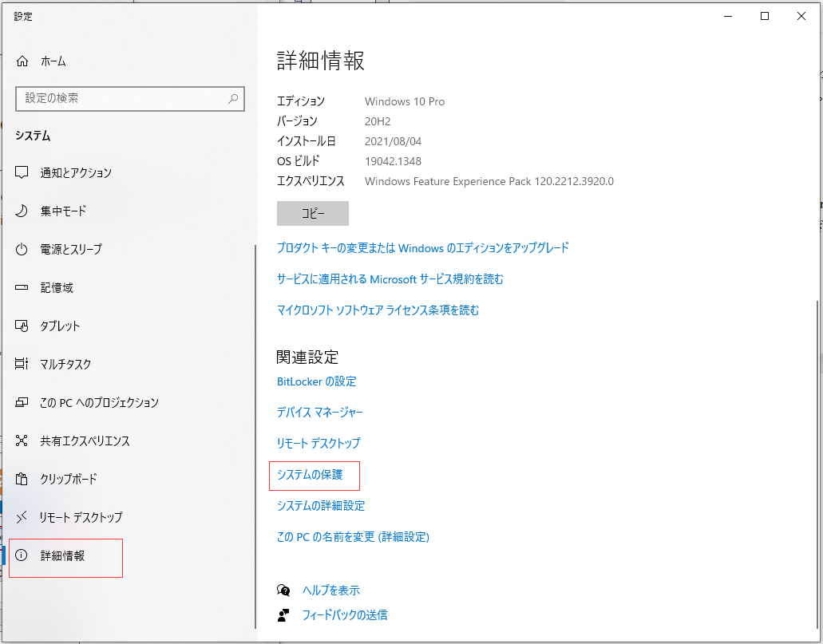This screenshot has height=644, width=823.
Task: Open システムの詳細設定
Action: click(x=320, y=506)
